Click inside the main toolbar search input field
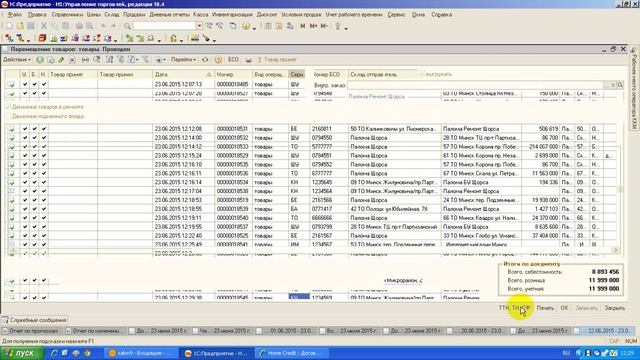This screenshot has height=360, width=640. pyautogui.click(x=165, y=26)
